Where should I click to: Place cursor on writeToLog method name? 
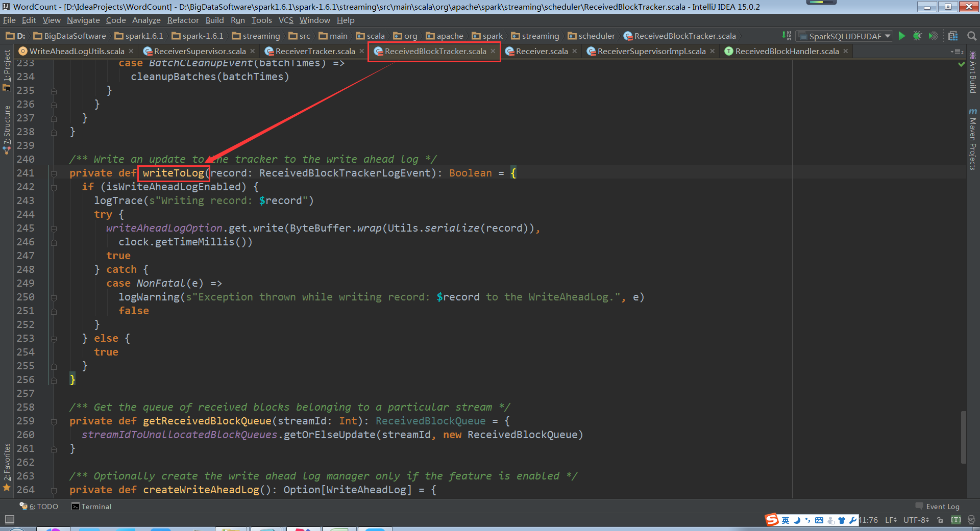click(x=174, y=173)
